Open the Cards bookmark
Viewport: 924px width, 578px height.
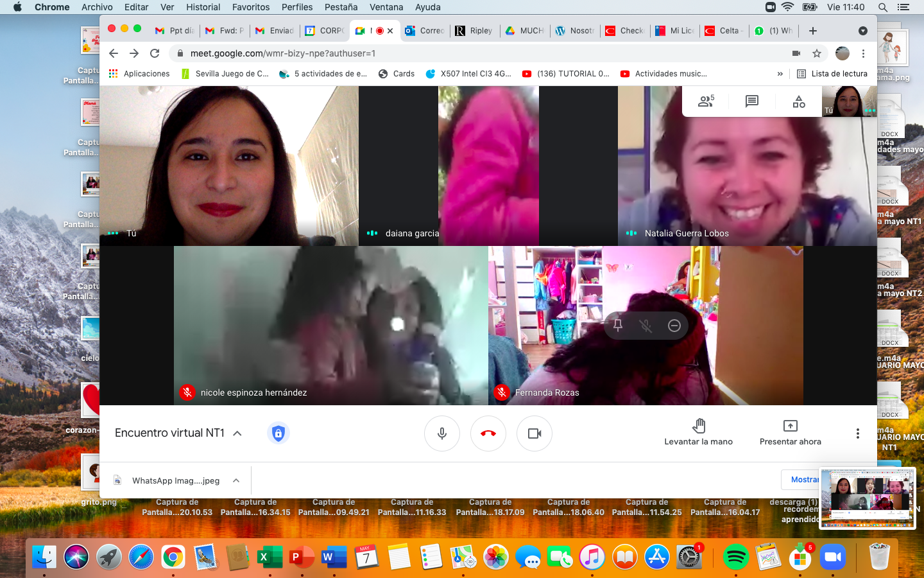397,74
